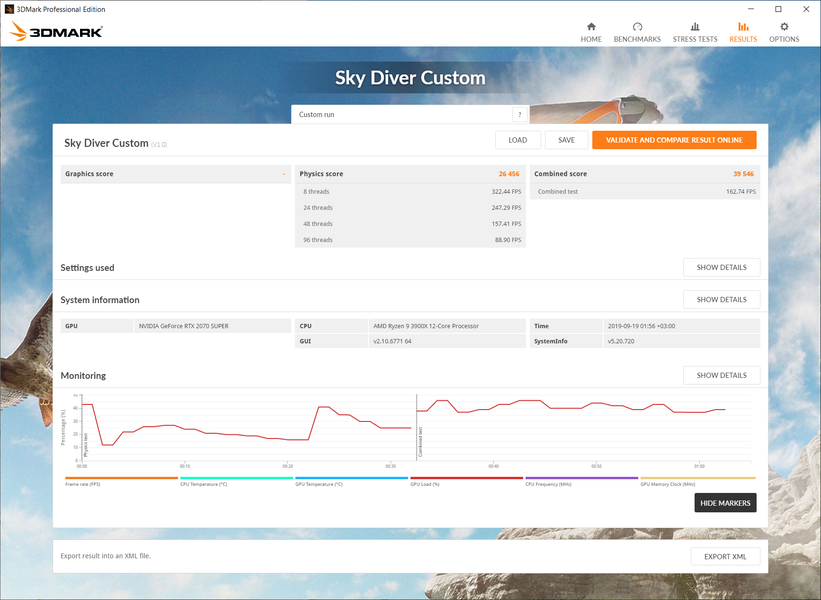This screenshot has height=600, width=821.
Task: Click the Combined test 162.74 FPS row
Action: tap(645, 192)
